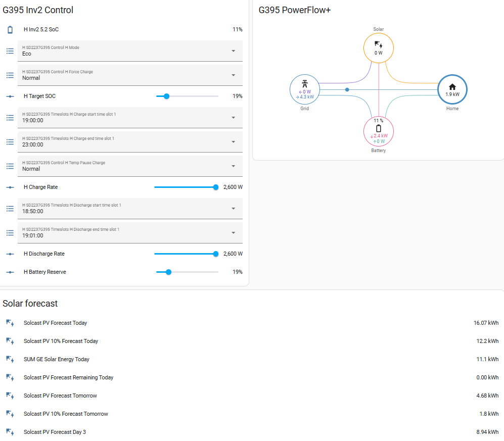The width and height of the screenshot is (504, 441).
Task: Select the Home node in the power flow
Action: click(452, 89)
